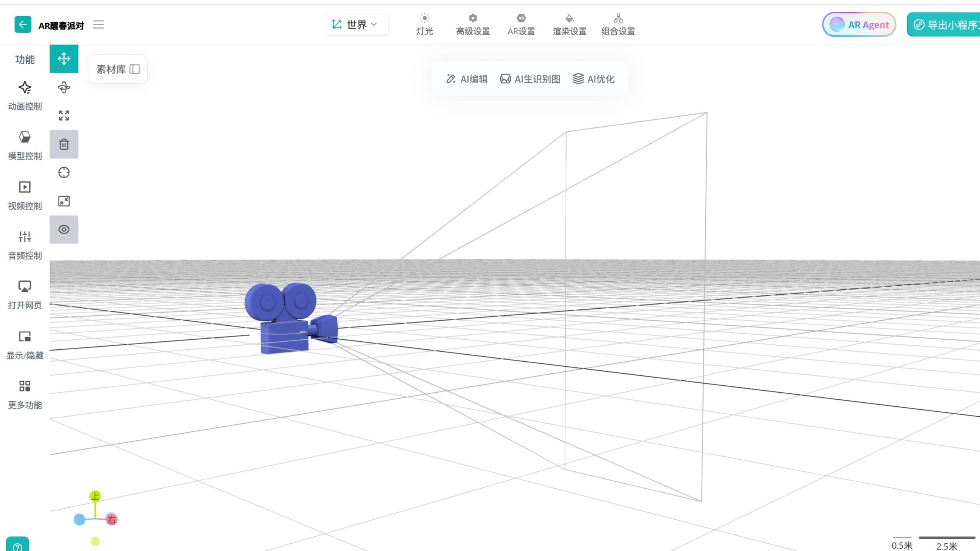
Task: Open 模型控制 model control
Action: (25, 146)
